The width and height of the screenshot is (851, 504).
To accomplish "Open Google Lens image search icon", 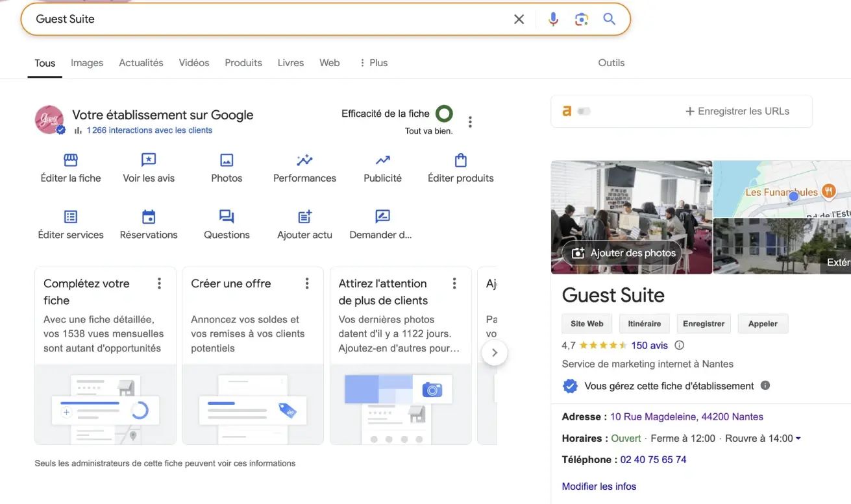I will 582,19.
